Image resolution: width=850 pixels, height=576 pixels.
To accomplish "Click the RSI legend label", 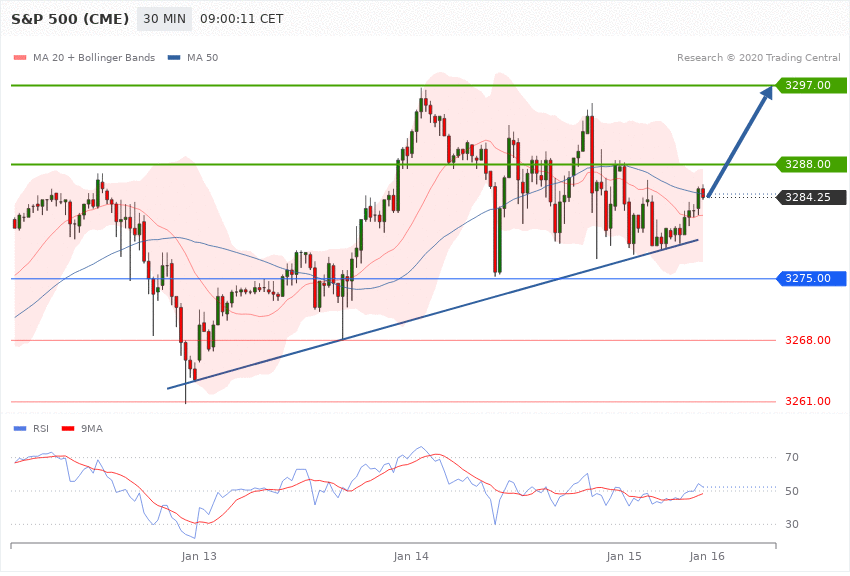I will pos(41,429).
